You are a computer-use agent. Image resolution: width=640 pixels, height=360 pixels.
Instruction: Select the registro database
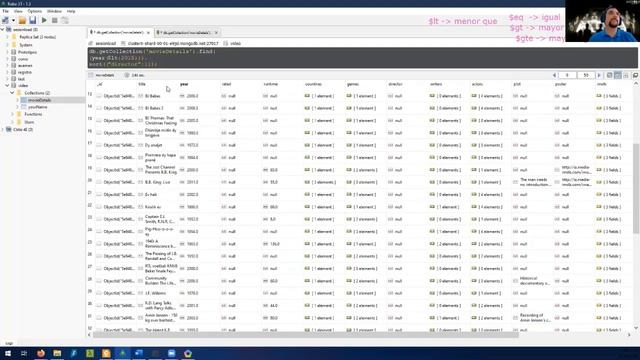(x=24, y=72)
